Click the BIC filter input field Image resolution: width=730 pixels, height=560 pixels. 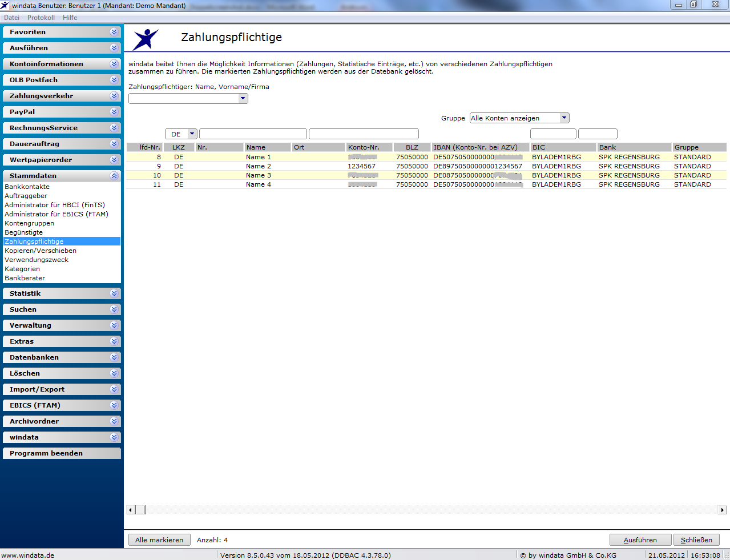(x=553, y=134)
